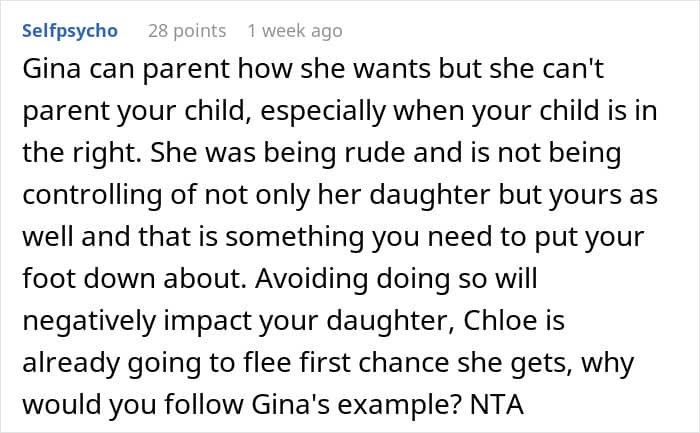Click the word 'NTA' in the comment
700x433 pixels.
(x=496, y=405)
